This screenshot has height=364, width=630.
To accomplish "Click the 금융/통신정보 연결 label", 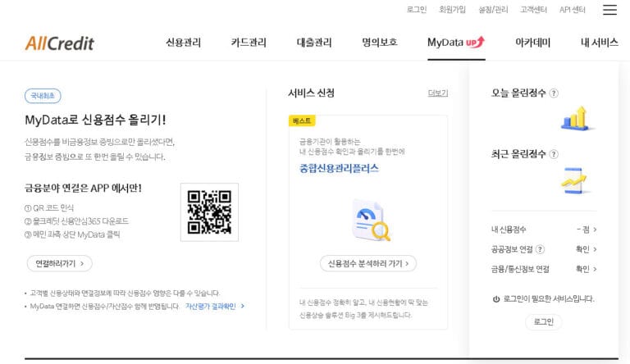I will [520, 269].
